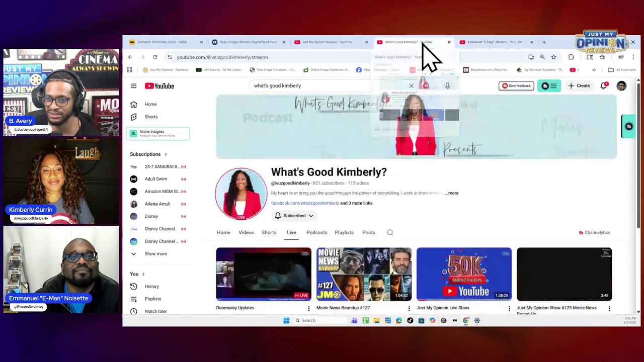Click the Give feedback button
The width and height of the screenshot is (644, 362).
516,86
